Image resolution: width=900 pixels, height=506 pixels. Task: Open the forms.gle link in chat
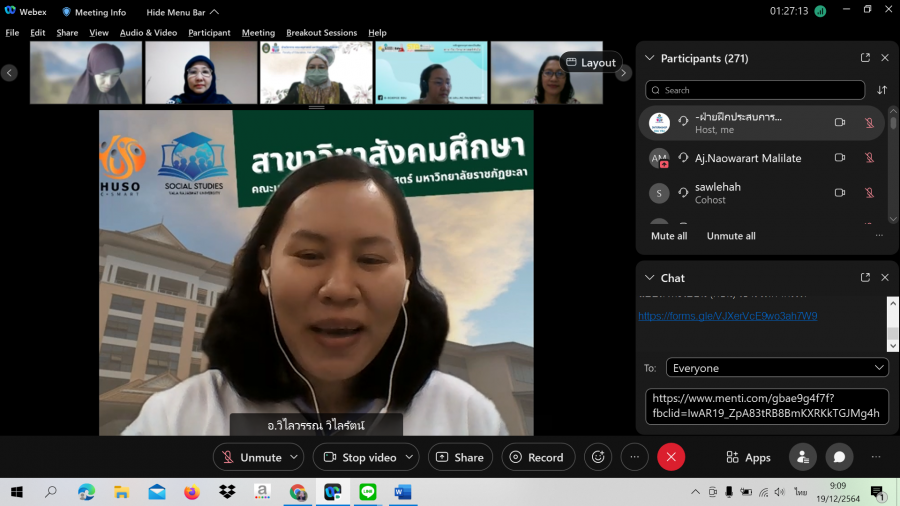click(727, 316)
